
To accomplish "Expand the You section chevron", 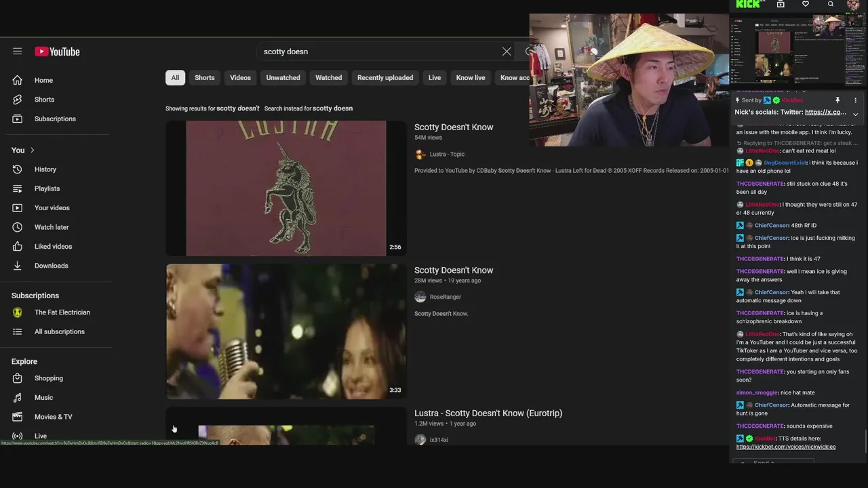I will (x=32, y=150).
